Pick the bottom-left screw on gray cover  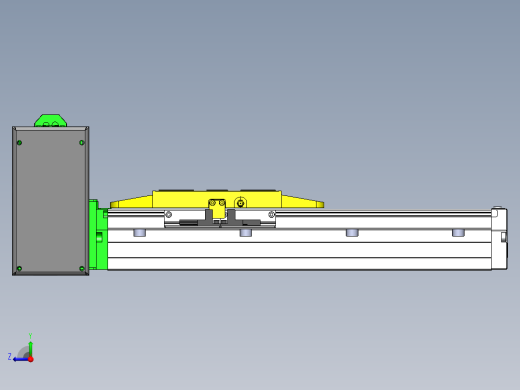point(19,269)
